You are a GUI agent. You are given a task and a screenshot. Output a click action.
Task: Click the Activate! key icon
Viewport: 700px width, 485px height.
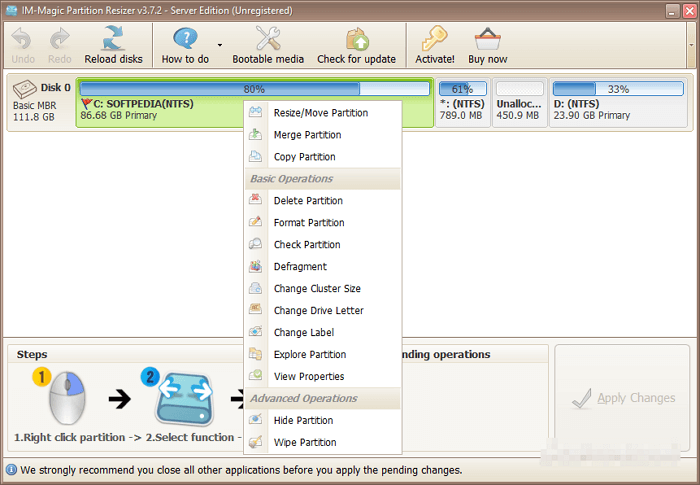(434, 39)
